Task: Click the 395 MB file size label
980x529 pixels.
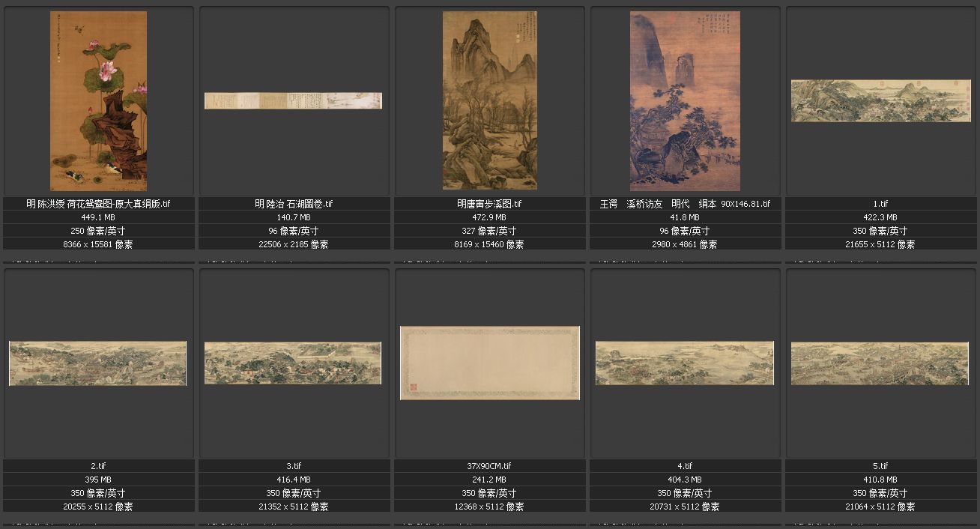Action: [x=98, y=480]
